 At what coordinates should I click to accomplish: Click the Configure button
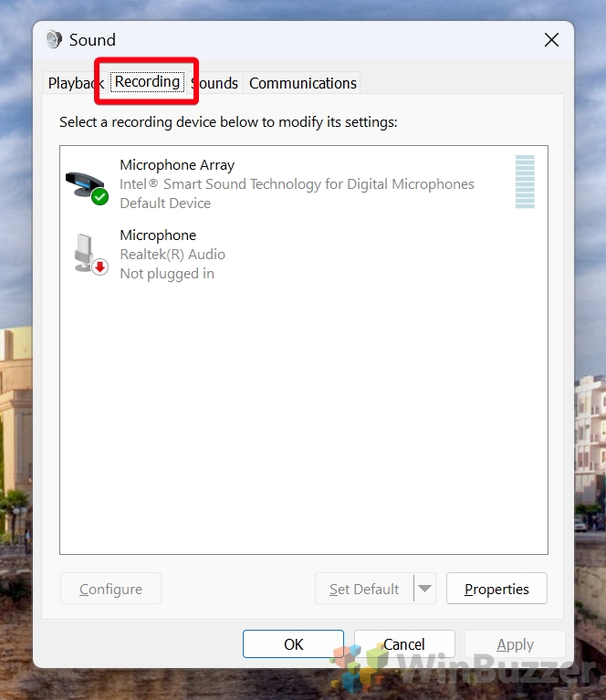pos(110,589)
